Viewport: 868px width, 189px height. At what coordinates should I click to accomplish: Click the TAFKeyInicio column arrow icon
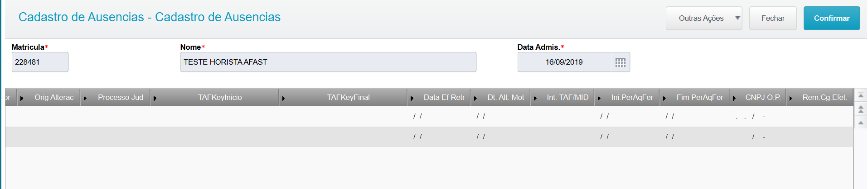(155, 98)
